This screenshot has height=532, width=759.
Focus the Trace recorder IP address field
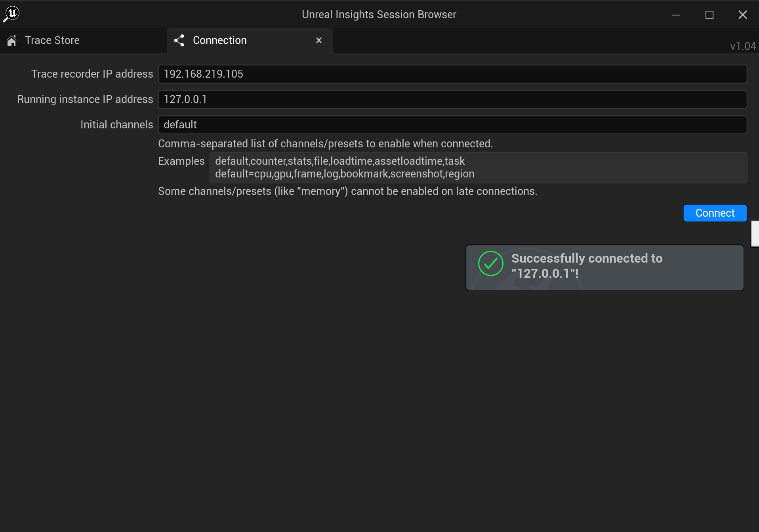(452, 74)
